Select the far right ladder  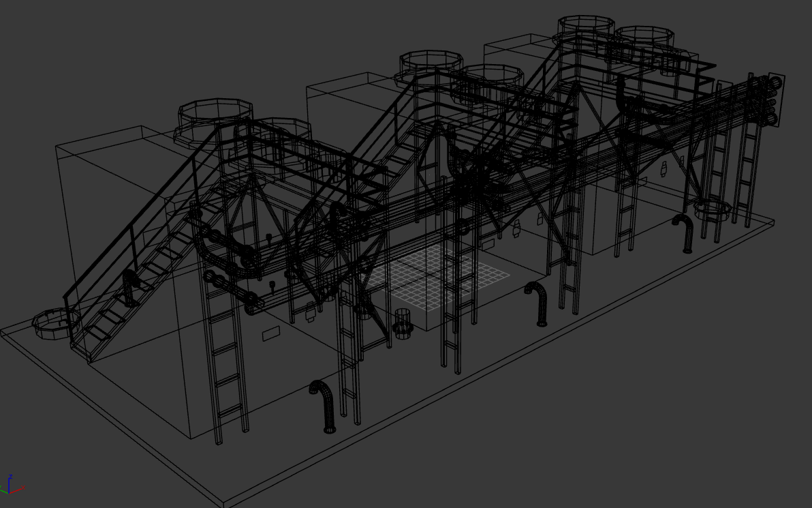pos(748,170)
